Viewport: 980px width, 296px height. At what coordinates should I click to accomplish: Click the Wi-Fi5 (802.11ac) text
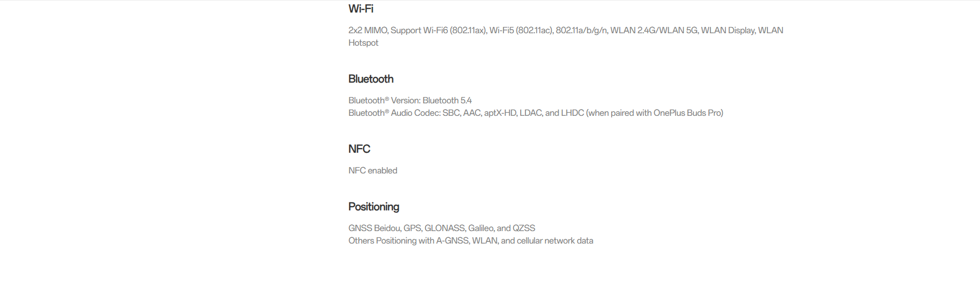click(521, 31)
